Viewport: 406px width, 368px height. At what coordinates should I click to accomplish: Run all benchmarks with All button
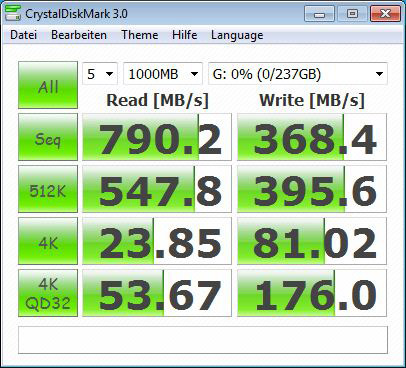point(48,85)
